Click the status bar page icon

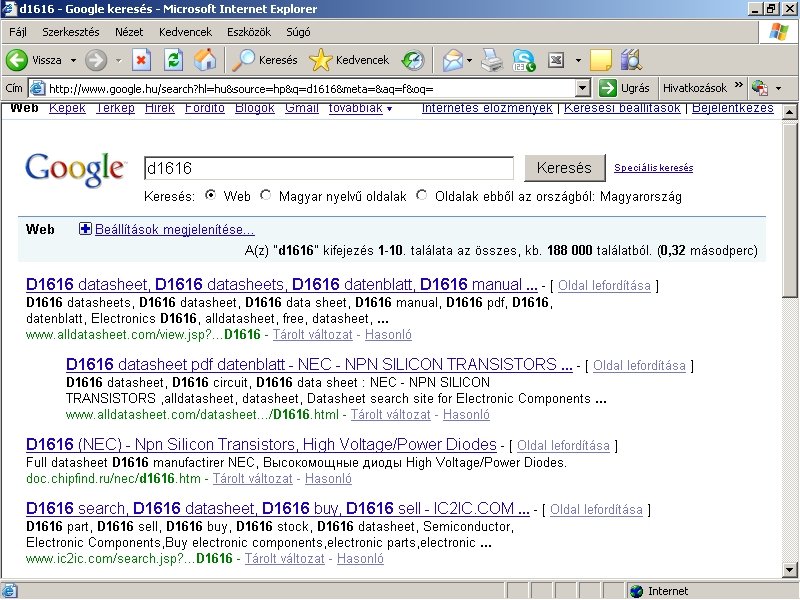(9, 591)
